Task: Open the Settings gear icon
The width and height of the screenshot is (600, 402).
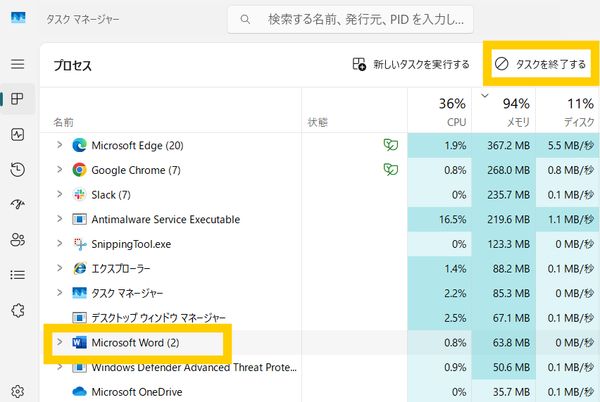Action: 18,391
